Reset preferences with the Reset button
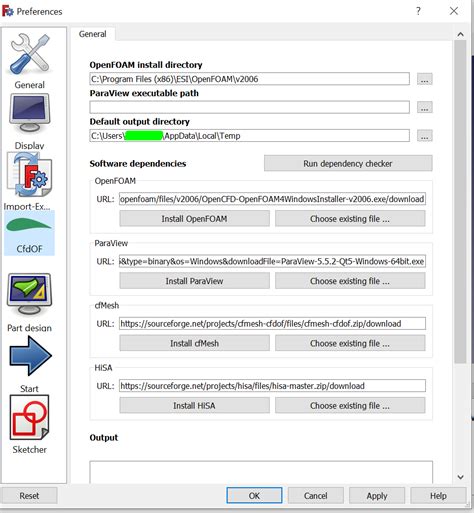Viewport: 474px width, 513px height. [29, 496]
